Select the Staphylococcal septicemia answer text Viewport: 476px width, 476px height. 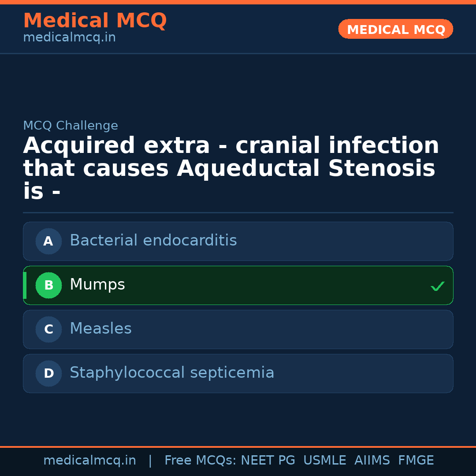172,373
